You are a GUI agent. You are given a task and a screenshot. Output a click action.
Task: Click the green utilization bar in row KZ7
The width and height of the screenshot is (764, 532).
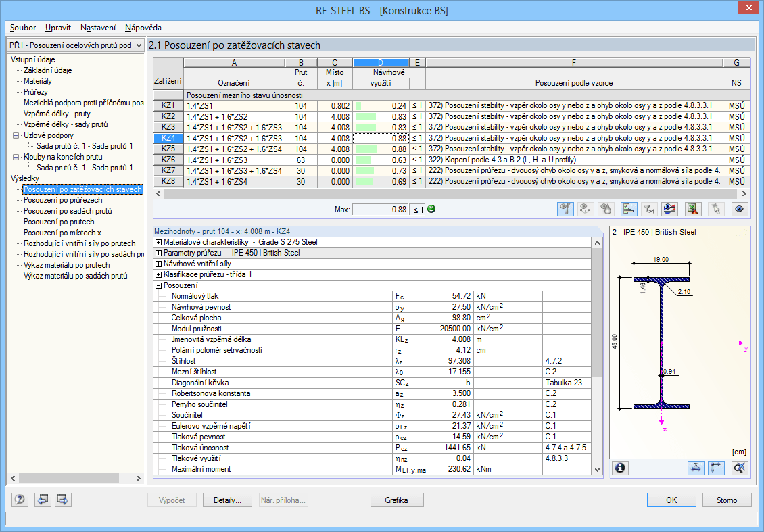(x=366, y=170)
